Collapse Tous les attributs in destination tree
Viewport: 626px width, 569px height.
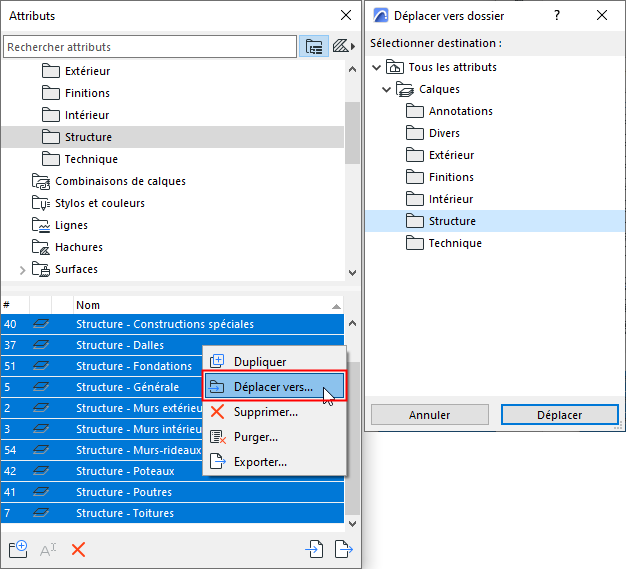(376, 67)
